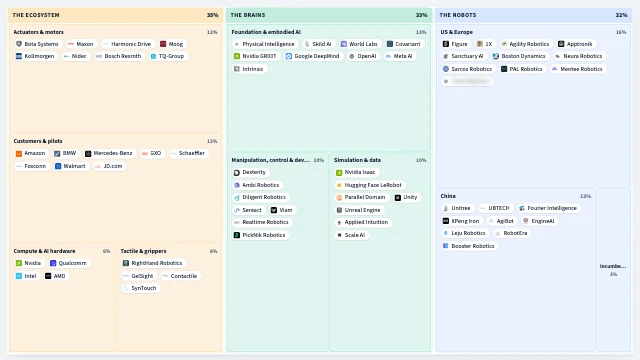The image size is (640, 360).
Task: Click the Booster Robotics logo icon
Action: (446, 246)
